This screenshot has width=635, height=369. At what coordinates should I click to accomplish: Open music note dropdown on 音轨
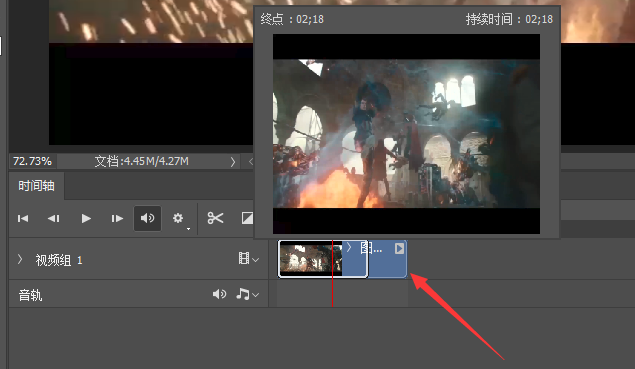point(247,294)
